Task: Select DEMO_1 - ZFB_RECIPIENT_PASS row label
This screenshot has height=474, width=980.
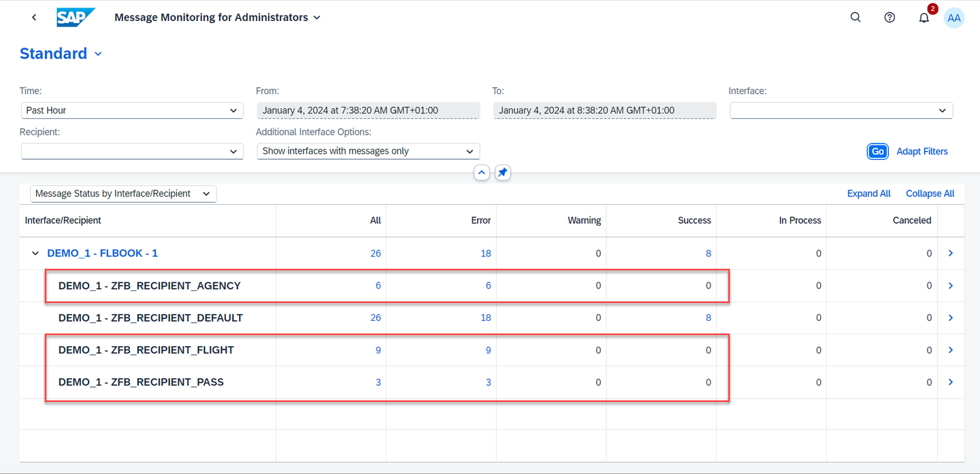Action: 141,382
